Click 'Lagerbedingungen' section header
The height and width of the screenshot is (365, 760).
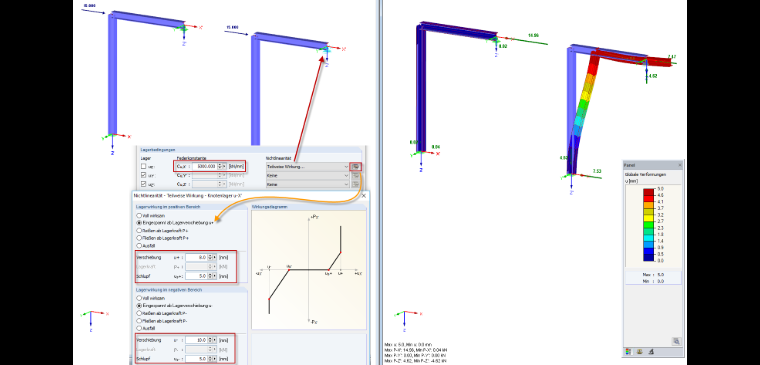click(x=158, y=150)
